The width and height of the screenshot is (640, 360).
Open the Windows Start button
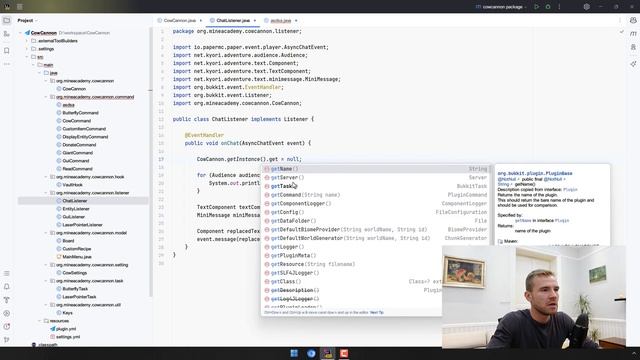[x=294, y=353]
